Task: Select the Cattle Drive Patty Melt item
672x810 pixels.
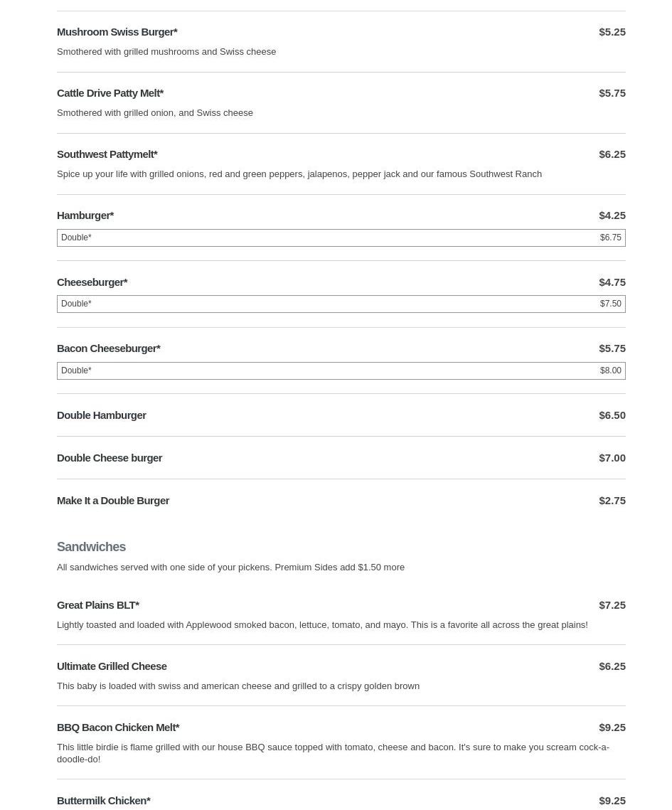Action: (110, 93)
